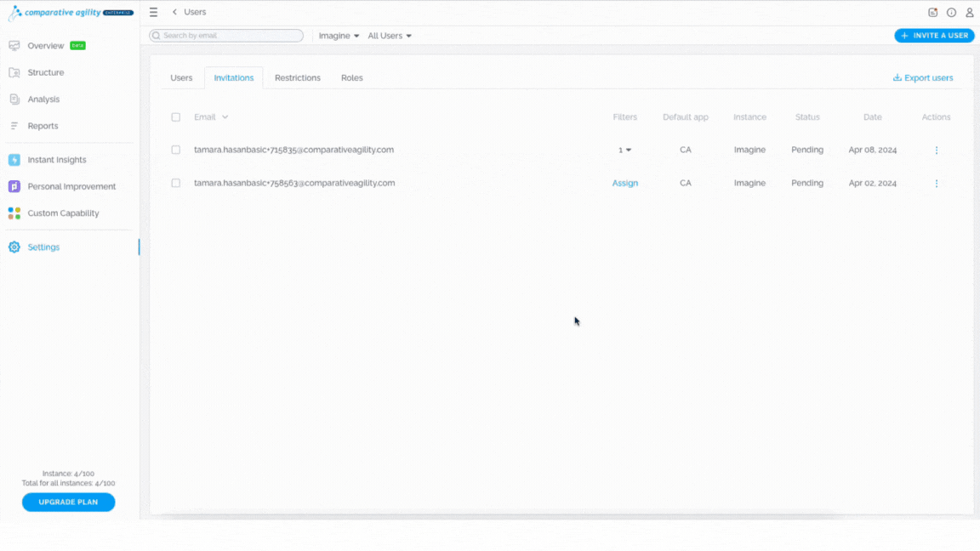Click email tamara.hasanbasic+758563@comparativeagility.com

pyautogui.click(x=294, y=183)
